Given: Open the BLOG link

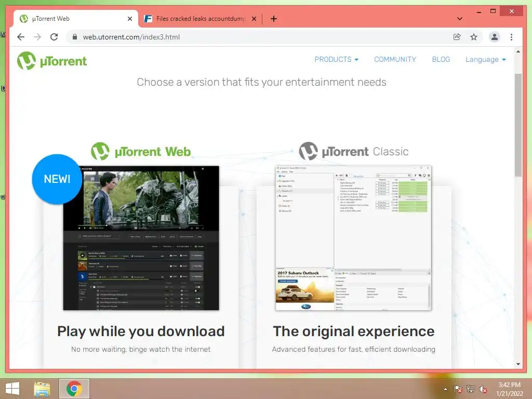Looking at the screenshot, I should pyautogui.click(x=441, y=59).
